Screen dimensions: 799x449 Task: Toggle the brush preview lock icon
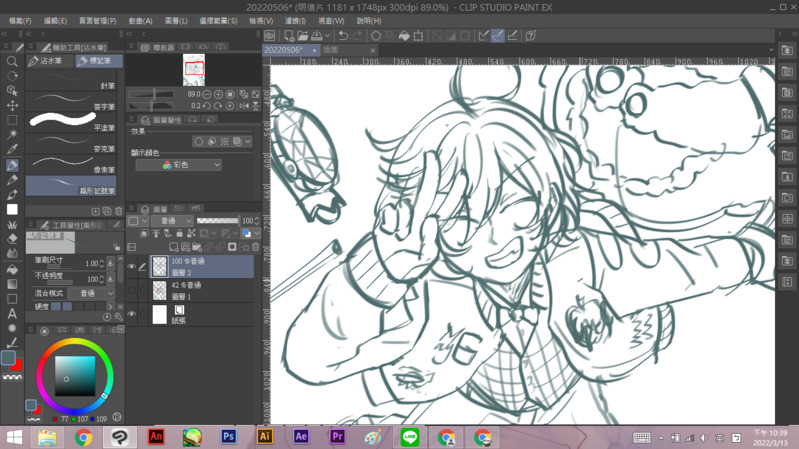117,247
